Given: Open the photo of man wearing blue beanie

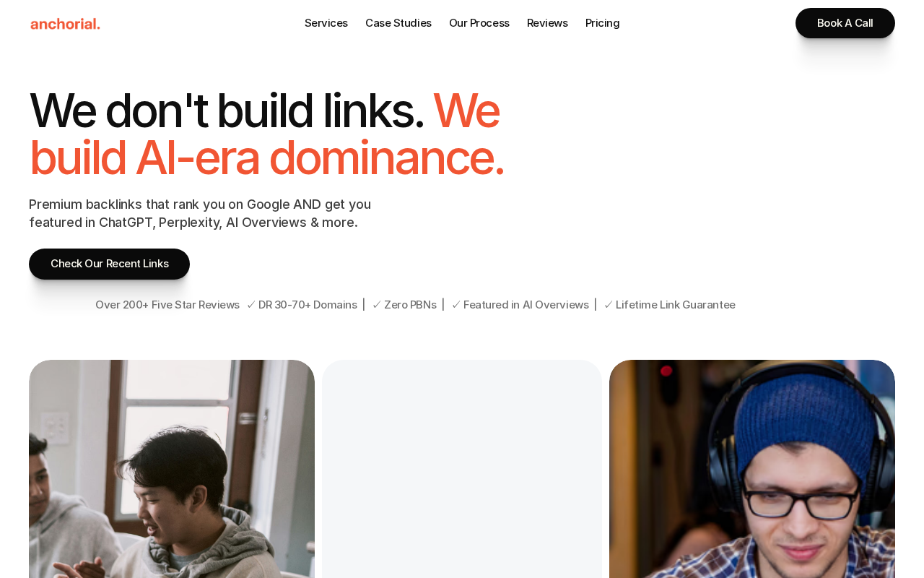Looking at the screenshot, I should tap(752, 469).
